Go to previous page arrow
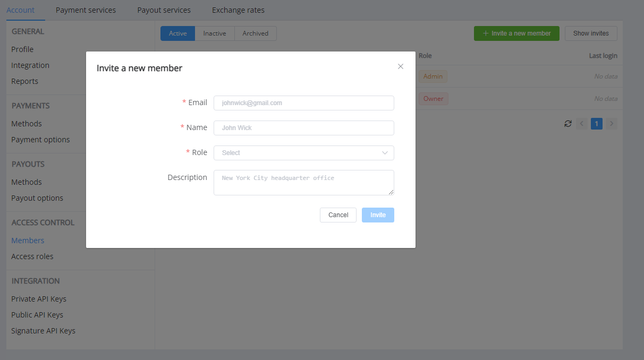 (x=582, y=124)
